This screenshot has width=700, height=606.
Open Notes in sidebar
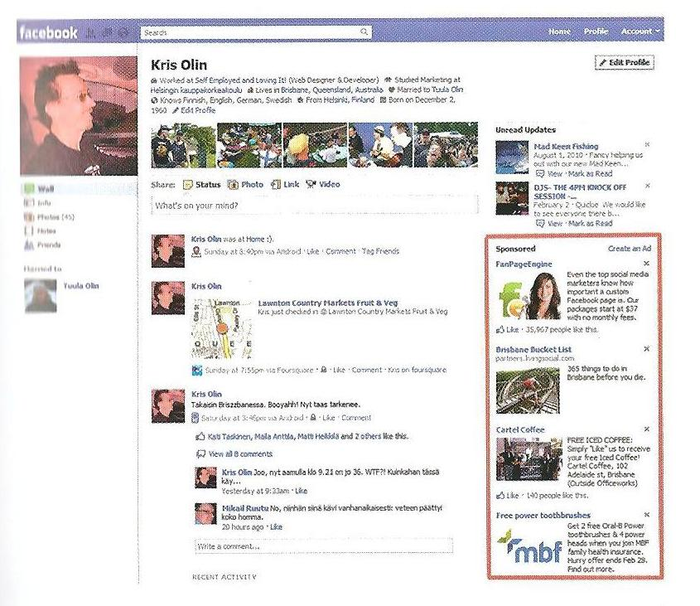[x=41, y=231]
